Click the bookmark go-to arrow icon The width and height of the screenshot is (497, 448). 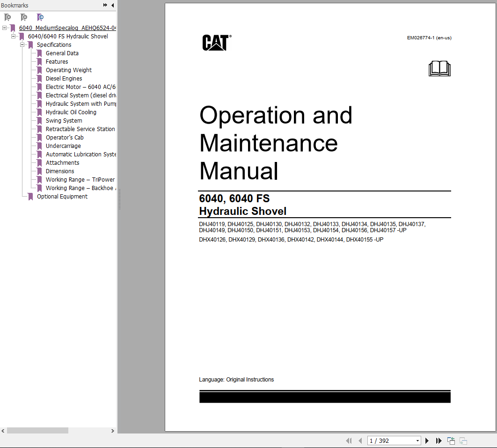[x=40, y=17]
